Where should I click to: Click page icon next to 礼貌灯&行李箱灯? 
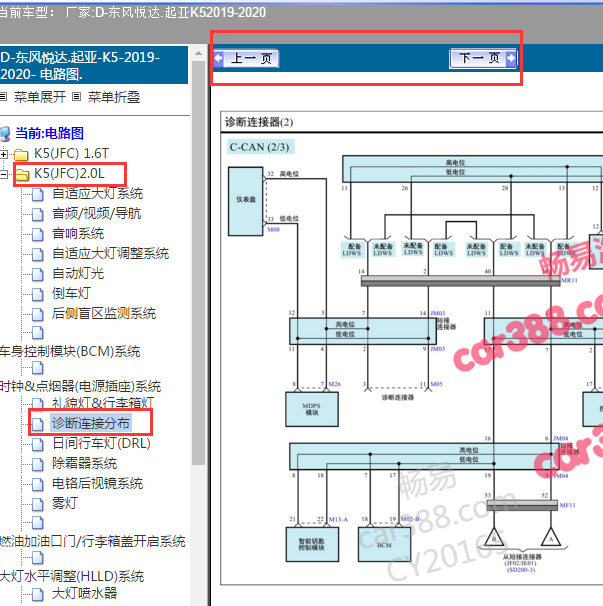(x=37, y=404)
